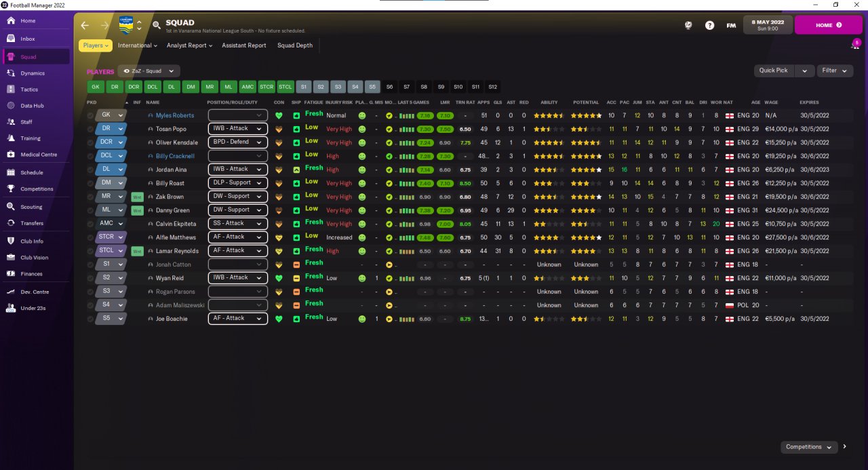The height and width of the screenshot is (470, 868).
Task: Open the International tab menu
Action: tap(137, 45)
